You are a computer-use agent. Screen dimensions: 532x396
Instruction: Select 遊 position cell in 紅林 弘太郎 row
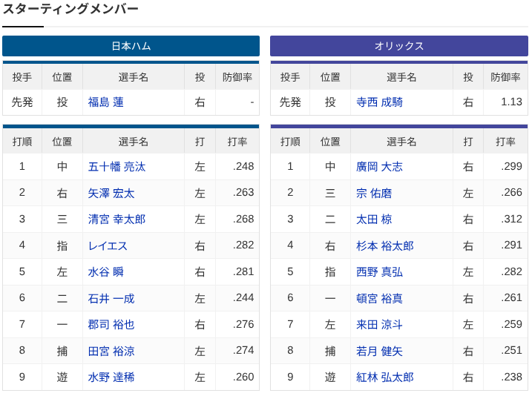[x=330, y=377]
